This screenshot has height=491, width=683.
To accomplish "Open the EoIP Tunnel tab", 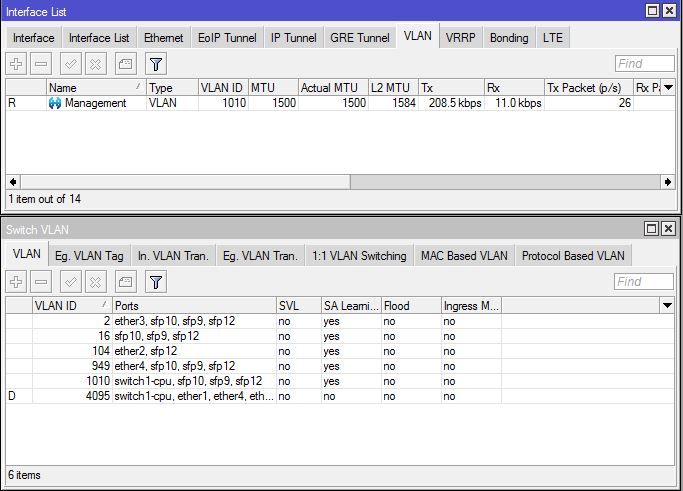I will [x=227, y=38].
